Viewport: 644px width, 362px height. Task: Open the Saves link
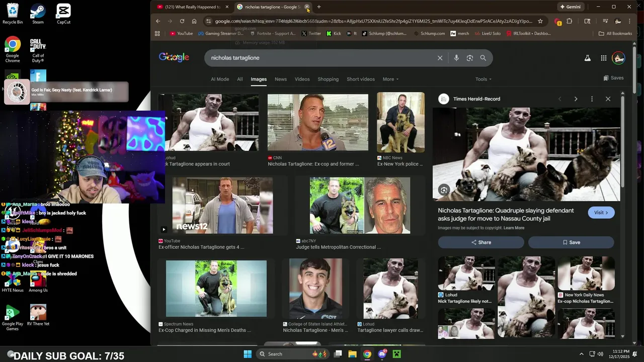(613, 78)
